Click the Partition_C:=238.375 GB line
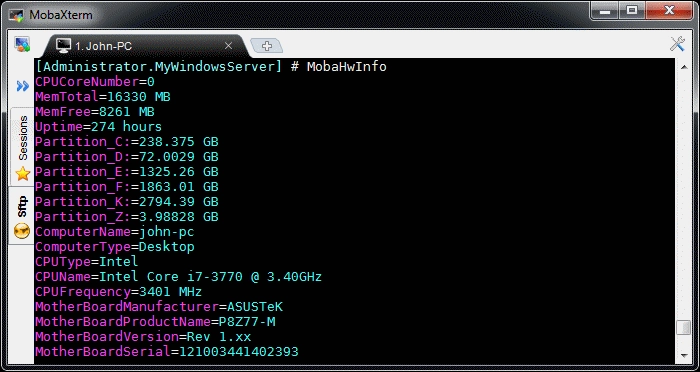The width and height of the screenshot is (700, 372). tap(127, 142)
